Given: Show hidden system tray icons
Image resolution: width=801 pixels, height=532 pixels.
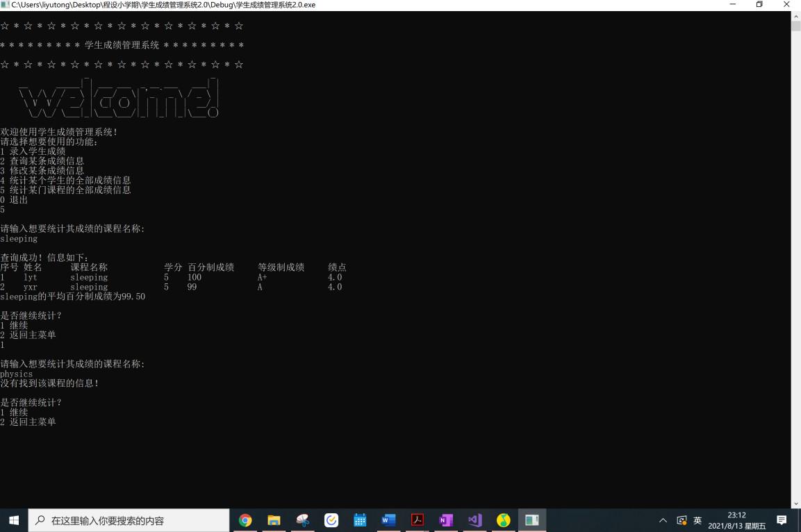Looking at the screenshot, I should [663, 520].
